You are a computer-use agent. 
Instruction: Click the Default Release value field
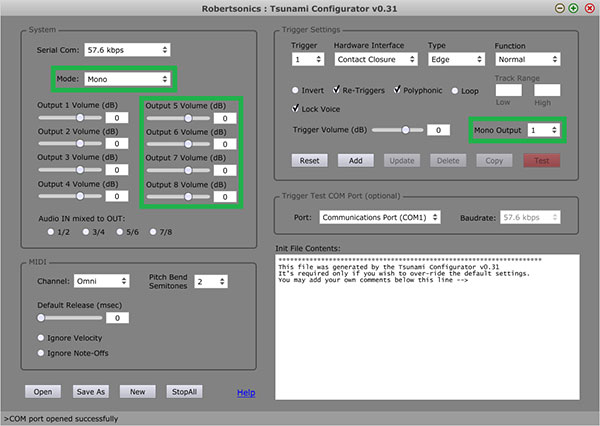point(117,318)
